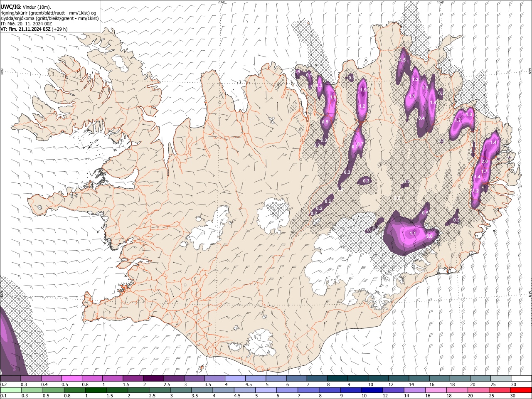Image resolution: width=532 pixels, height=399 pixels.
Task: Click the '20W' longitude label at top edge
Action: point(221,2)
